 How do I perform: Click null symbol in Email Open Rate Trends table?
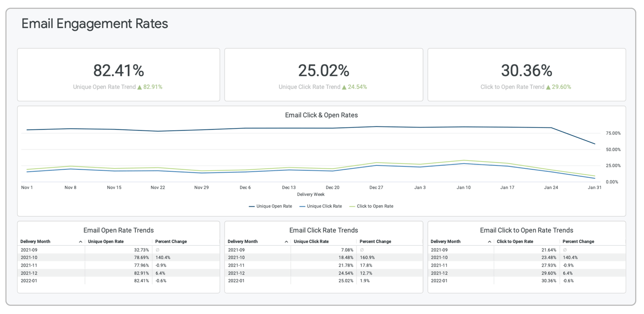coord(158,250)
